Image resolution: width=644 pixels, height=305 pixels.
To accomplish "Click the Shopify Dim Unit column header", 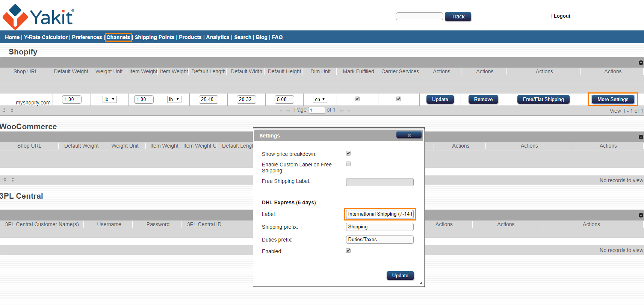I will 320,71.
